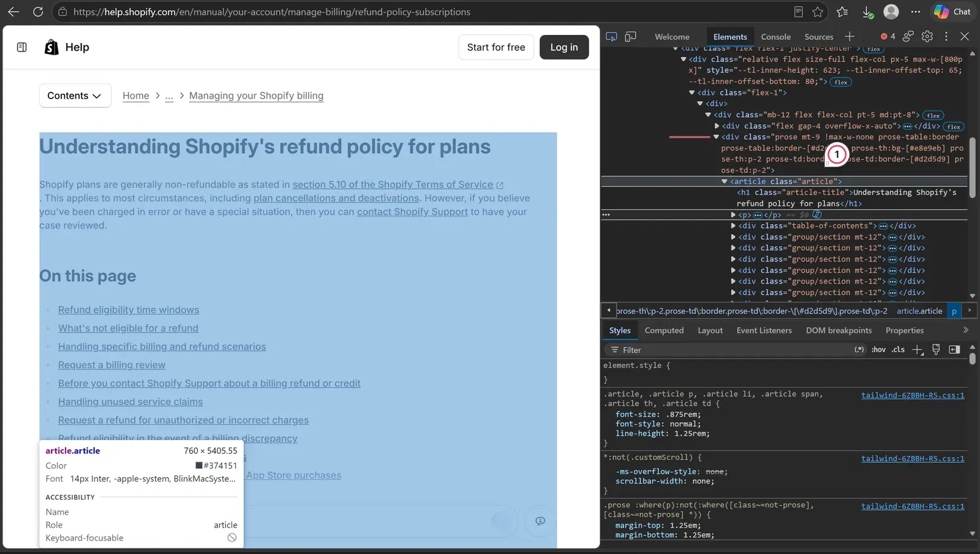Click the Log in button
The height and width of the screenshot is (554, 980).
564,47
